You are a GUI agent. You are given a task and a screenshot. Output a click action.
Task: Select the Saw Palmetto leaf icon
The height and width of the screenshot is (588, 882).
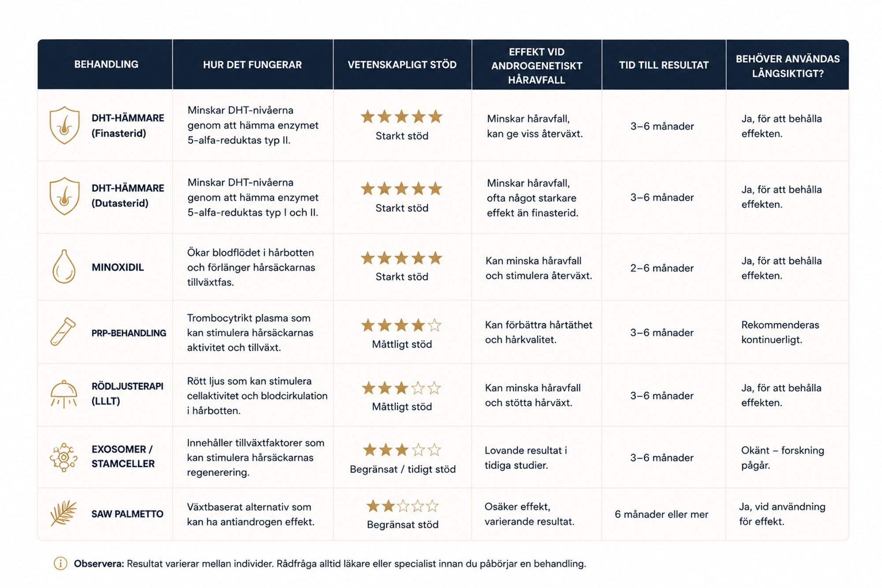(64, 513)
